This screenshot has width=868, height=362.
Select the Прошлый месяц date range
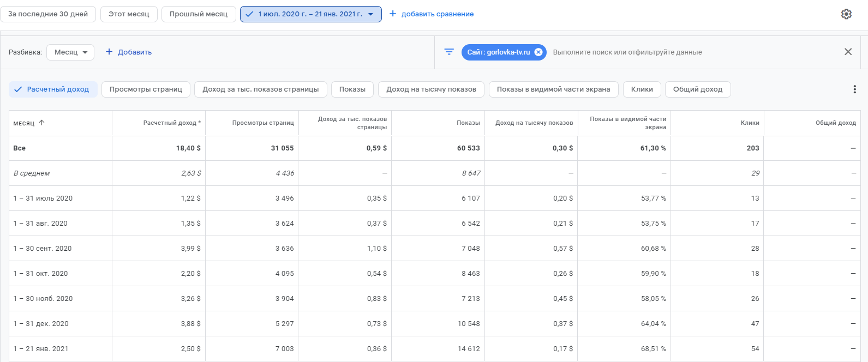click(x=198, y=14)
